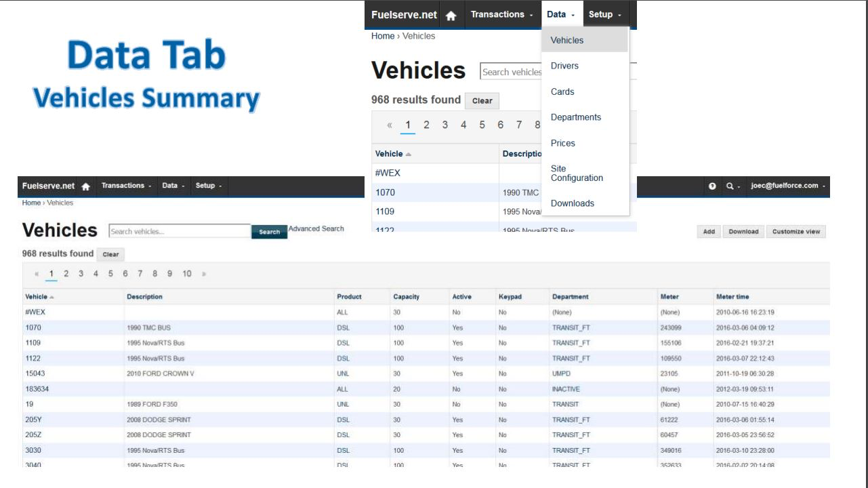Open the joec@fuelforce.com account dropdown
This screenshot has width=868, height=488.
coord(786,185)
